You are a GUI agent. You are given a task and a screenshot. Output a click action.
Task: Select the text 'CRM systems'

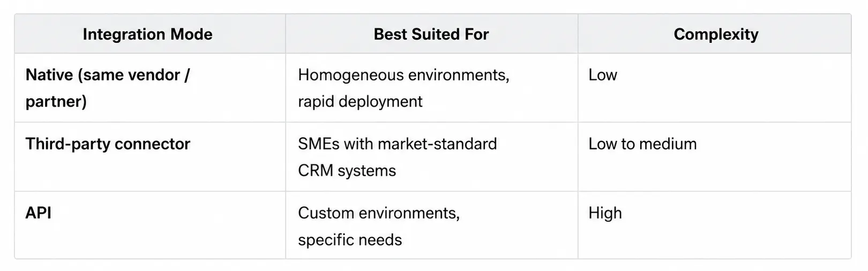pos(347,171)
